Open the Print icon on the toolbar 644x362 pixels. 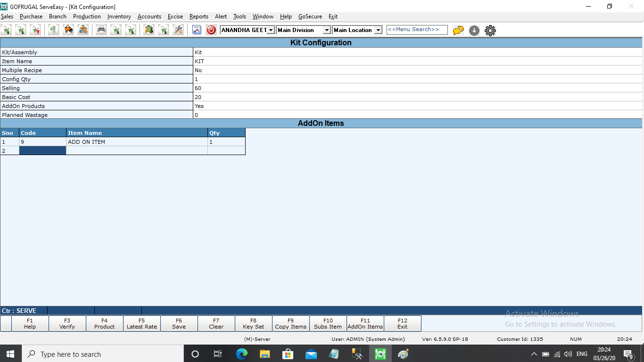(101, 30)
